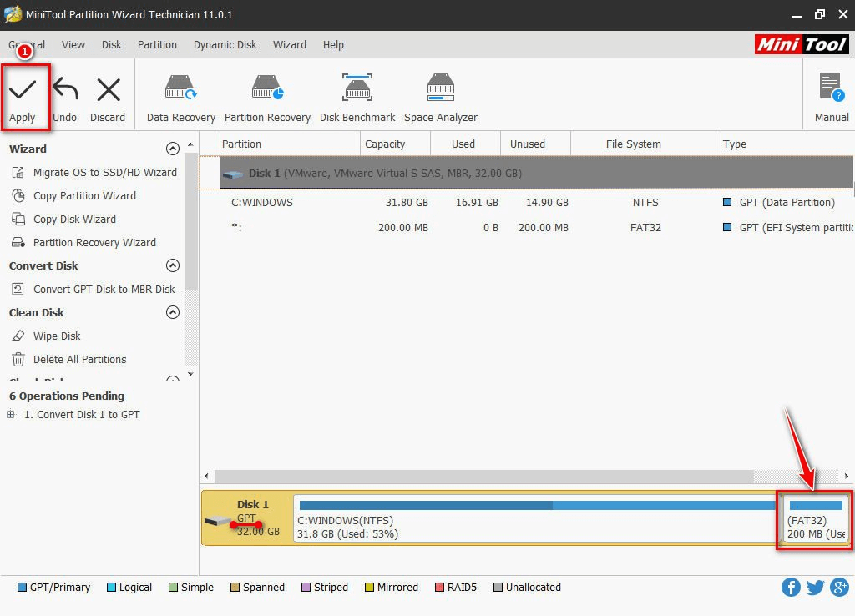Click the Logical legend swatch
The height and width of the screenshot is (616, 855).
tap(111, 587)
